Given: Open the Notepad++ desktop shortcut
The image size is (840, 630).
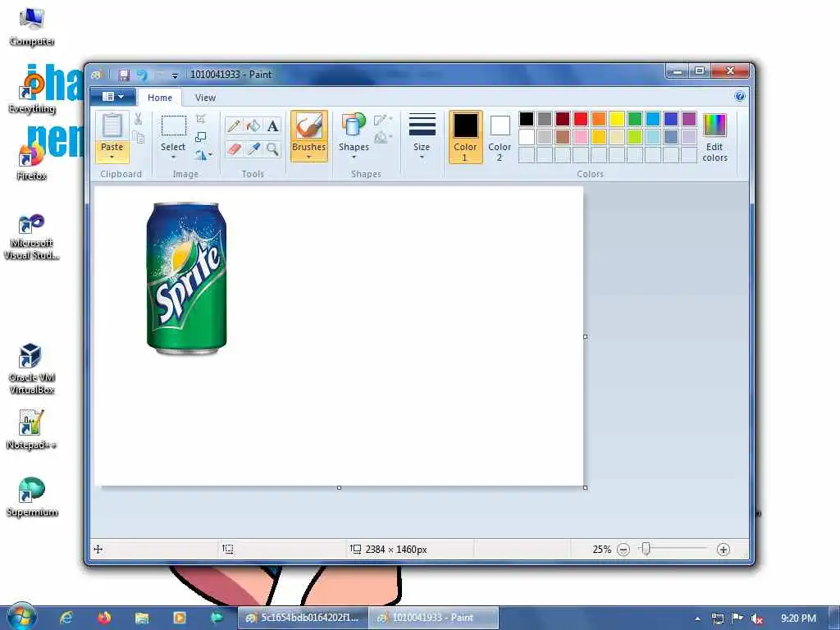Looking at the screenshot, I should (31, 430).
